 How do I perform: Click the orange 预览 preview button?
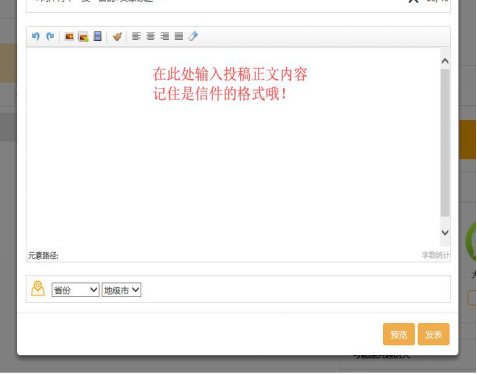pyautogui.click(x=399, y=334)
